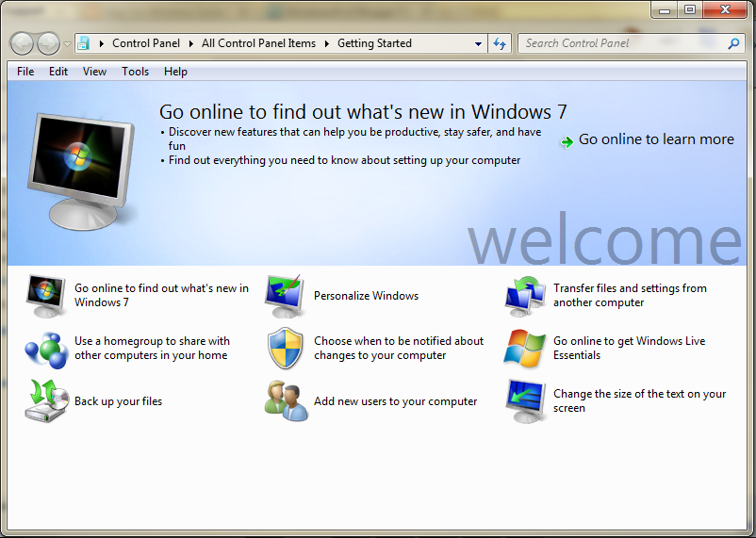The height and width of the screenshot is (538, 756).
Task: Click the change text size monitor icon
Action: tap(525, 401)
